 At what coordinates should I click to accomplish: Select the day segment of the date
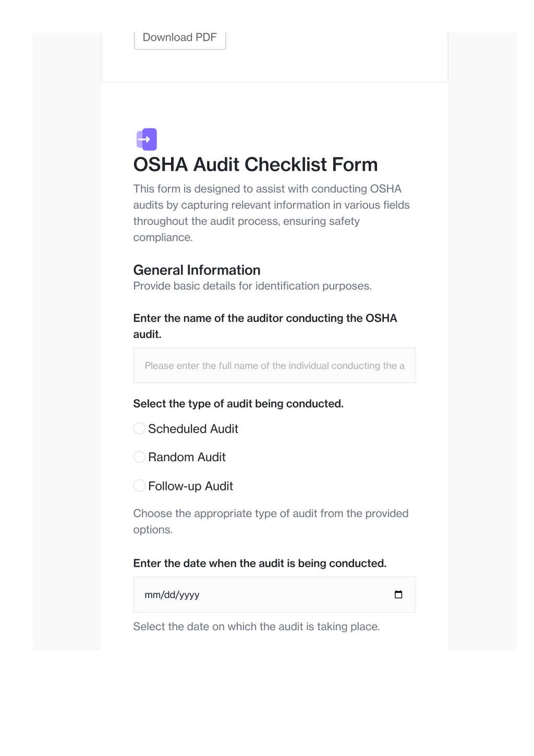click(x=170, y=595)
